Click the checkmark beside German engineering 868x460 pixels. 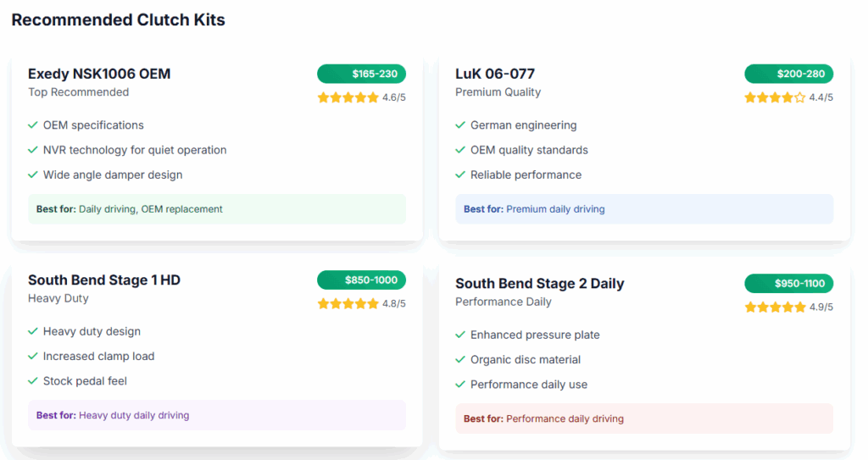point(460,125)
